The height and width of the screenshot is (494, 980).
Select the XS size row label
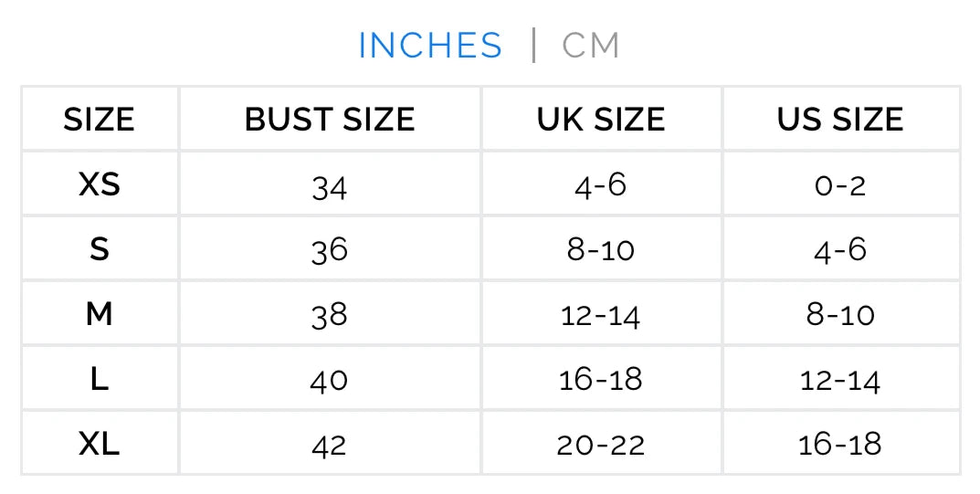click(99, 185)
